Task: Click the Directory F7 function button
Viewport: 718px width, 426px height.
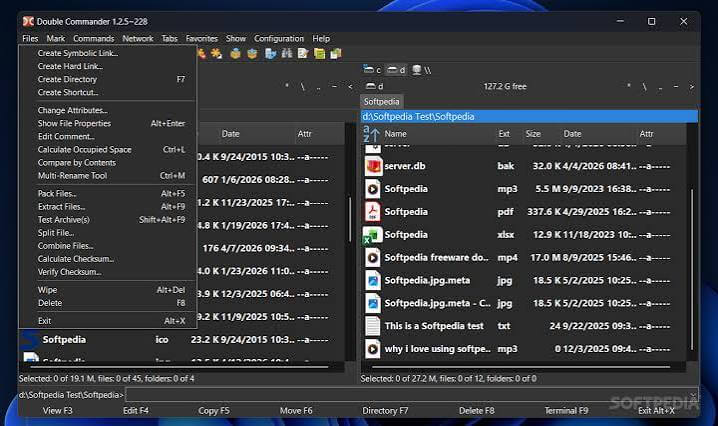Action: pos(385,410)
